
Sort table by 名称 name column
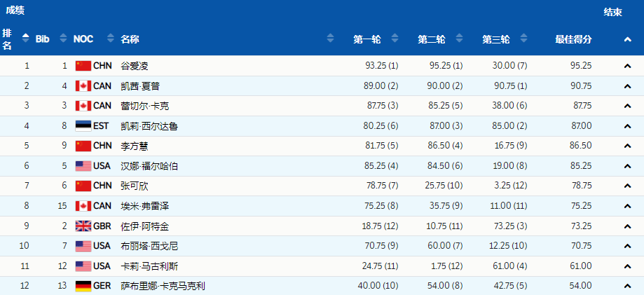point(330,39)
